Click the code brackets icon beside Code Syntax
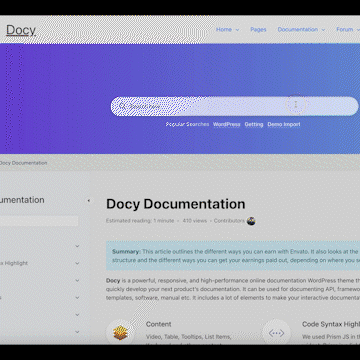Screen dimensions: 360x360 (x=276, y=333)
